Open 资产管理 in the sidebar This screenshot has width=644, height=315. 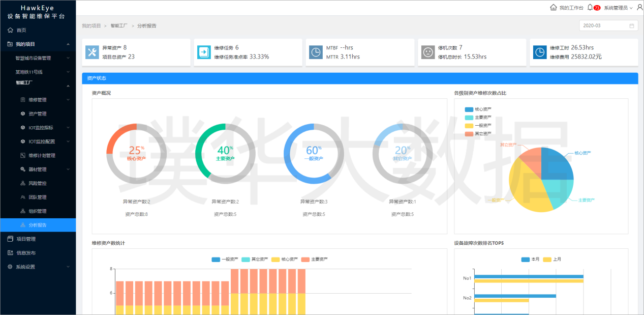pos(38,113)
